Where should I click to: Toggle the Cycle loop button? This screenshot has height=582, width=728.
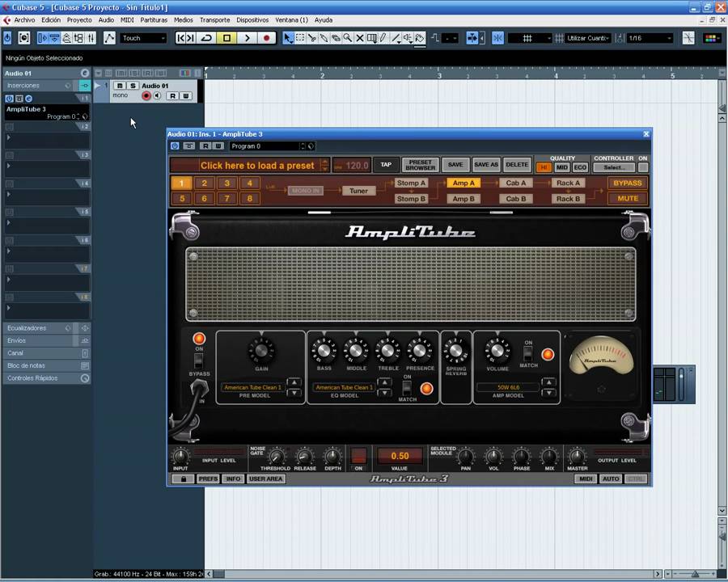[206, 38]
